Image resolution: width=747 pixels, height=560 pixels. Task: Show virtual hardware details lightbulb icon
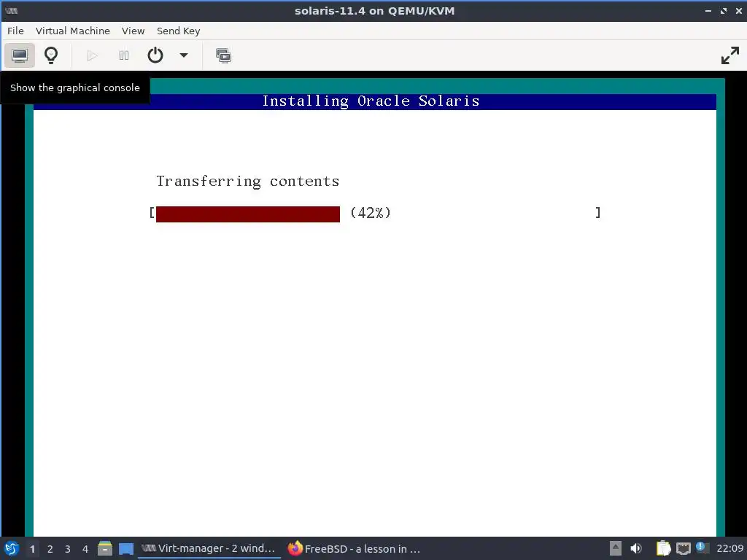(51, 55)
